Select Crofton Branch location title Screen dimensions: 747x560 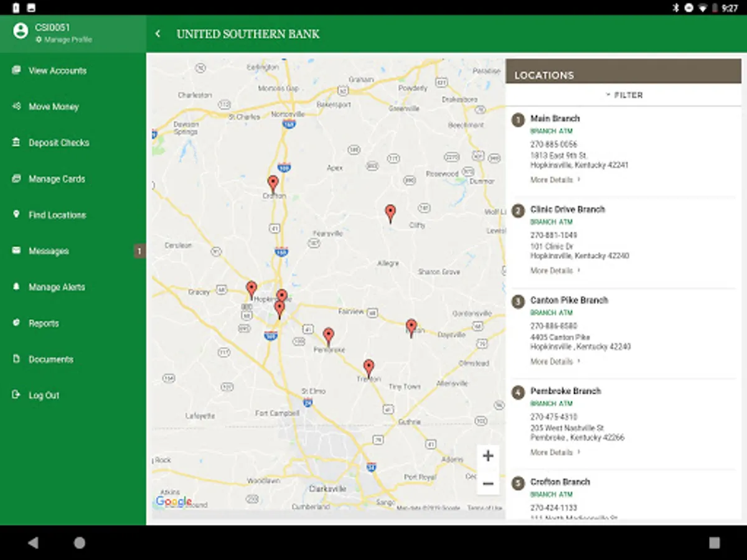click(560, 482)
